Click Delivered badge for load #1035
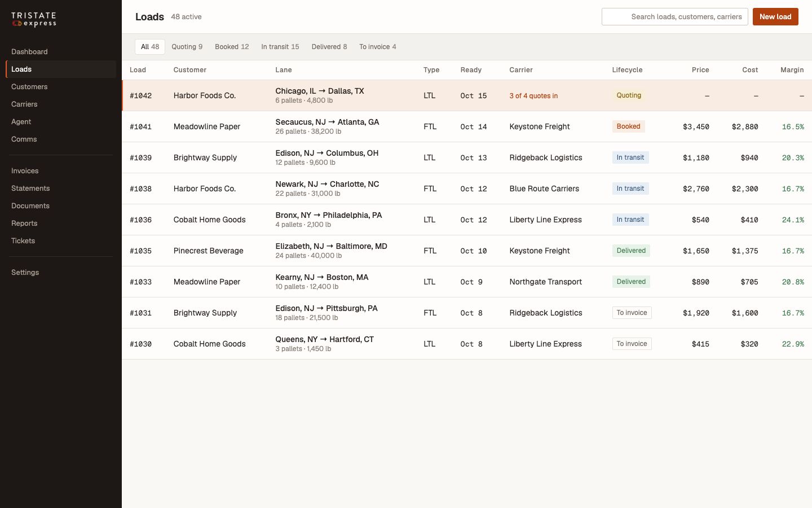 point(631,251)
